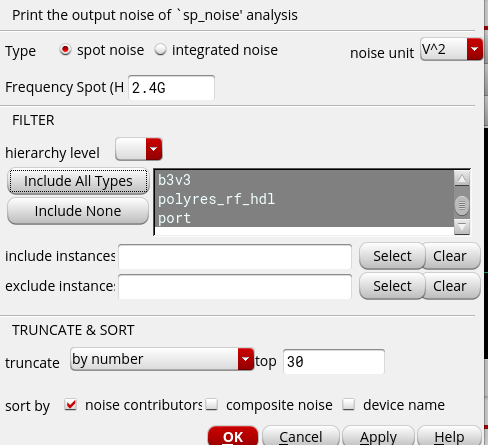Select the integrated noise radio button
Viewport: 488px width, 445px height.
point(160,50)
